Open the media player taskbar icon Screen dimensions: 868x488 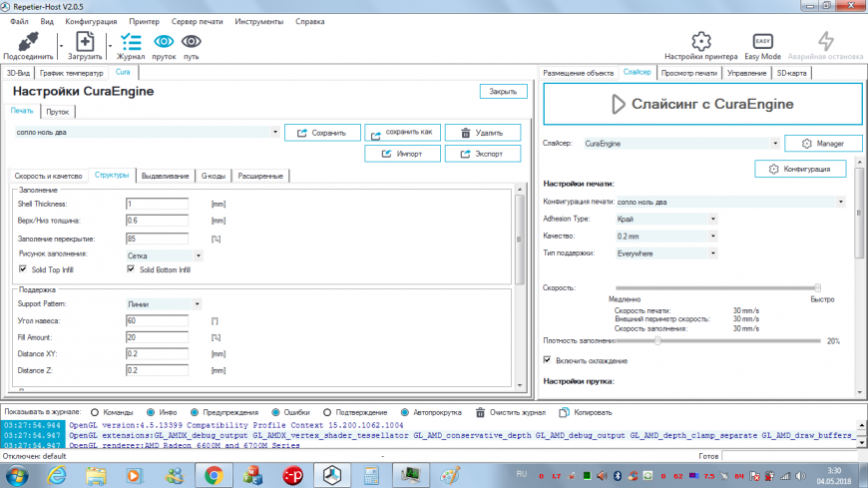135,476
